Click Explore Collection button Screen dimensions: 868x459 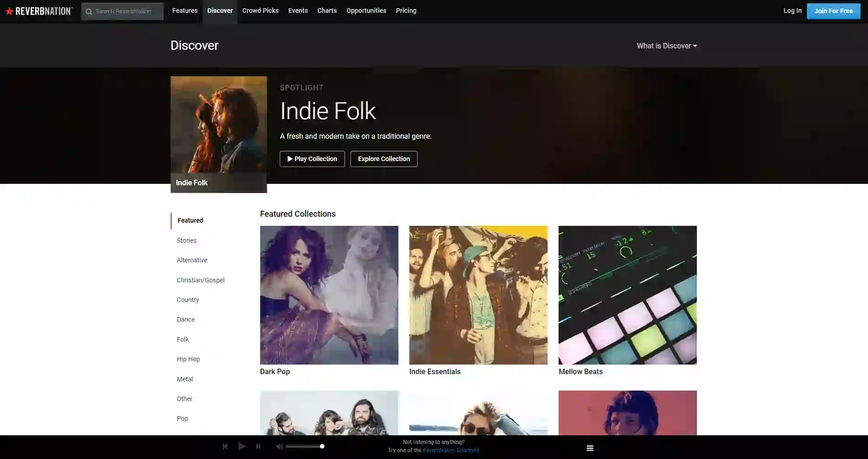[x=384, y=159]
